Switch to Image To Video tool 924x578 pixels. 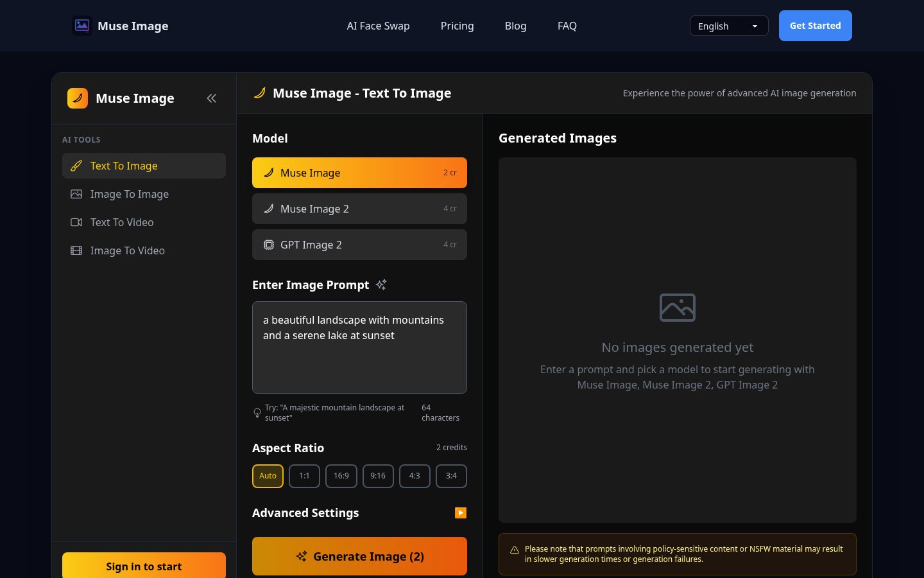coord(144,250)
